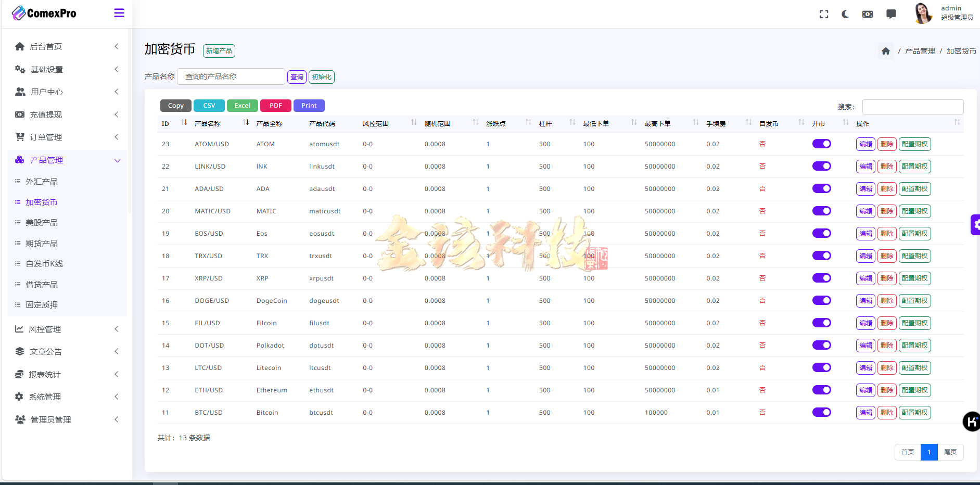Screen dimensions: 980x485
Task: Open the dark mode toggle (moon icon)
Action: pyautogui.click(x=845, y=14)
